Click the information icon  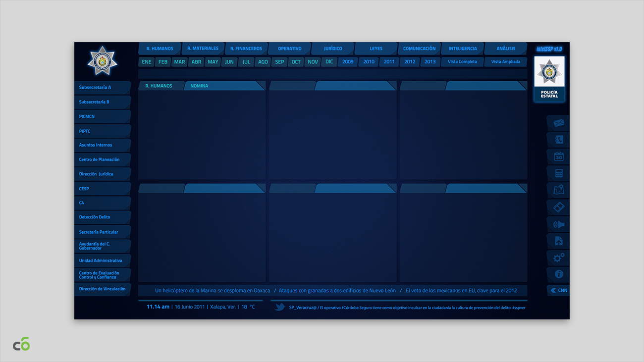coord(558,274)
